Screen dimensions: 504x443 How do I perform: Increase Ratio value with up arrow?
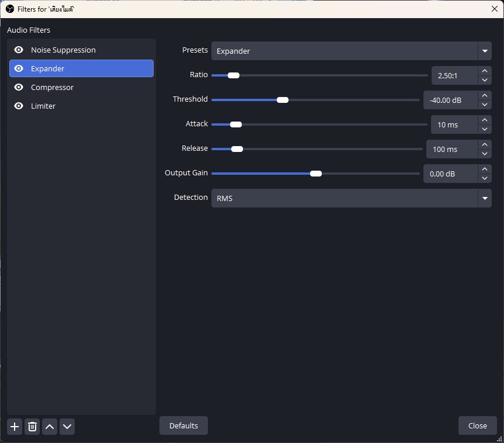click(x=485, y=71)
